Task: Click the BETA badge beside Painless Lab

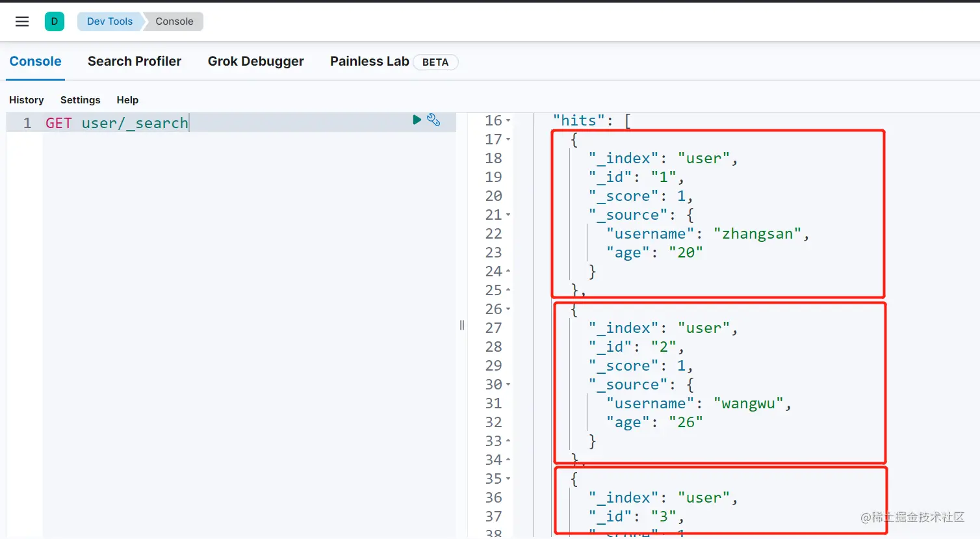Action: tap(435, 62)
